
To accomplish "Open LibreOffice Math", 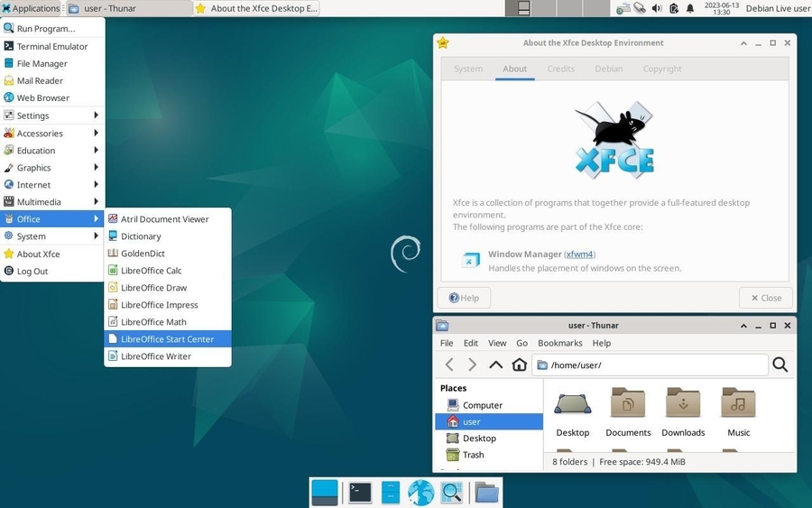I will pyautogui.click(x=168, y=321).
